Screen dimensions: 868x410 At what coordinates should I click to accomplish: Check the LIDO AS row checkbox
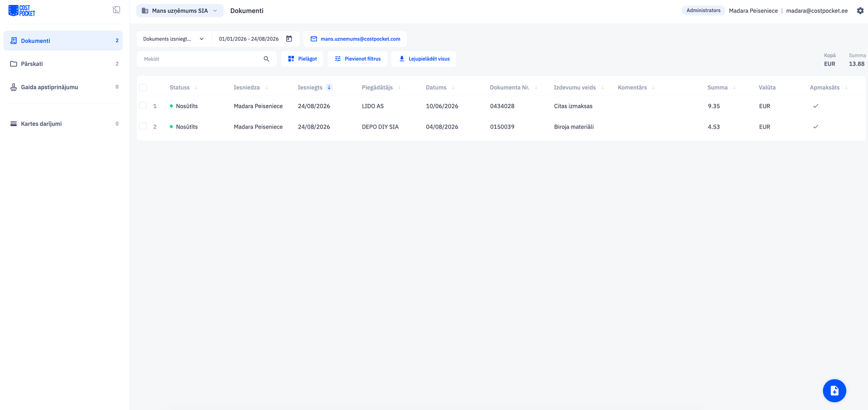pyautogui.click(x=143, y=106)
